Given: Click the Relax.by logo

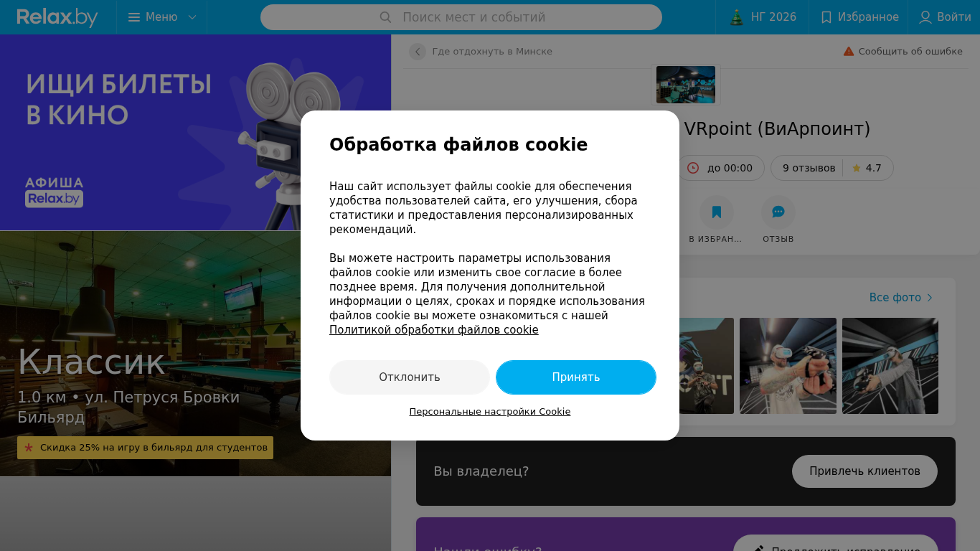Looking at the screenshot, I should click(57, 17).
